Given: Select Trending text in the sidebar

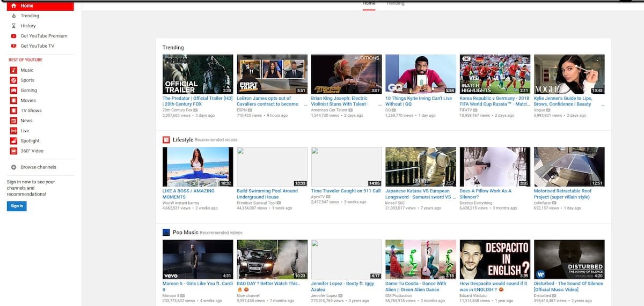Looking at the screenshot, I should [x=30, y=16].
